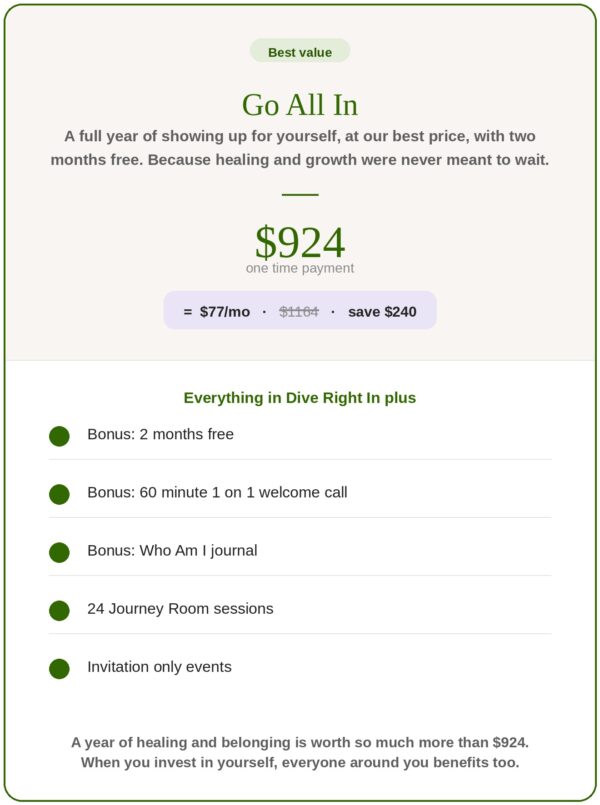Click the bullet icon beside Who Am I journal

pyautogui.click(x=59, y=552)
